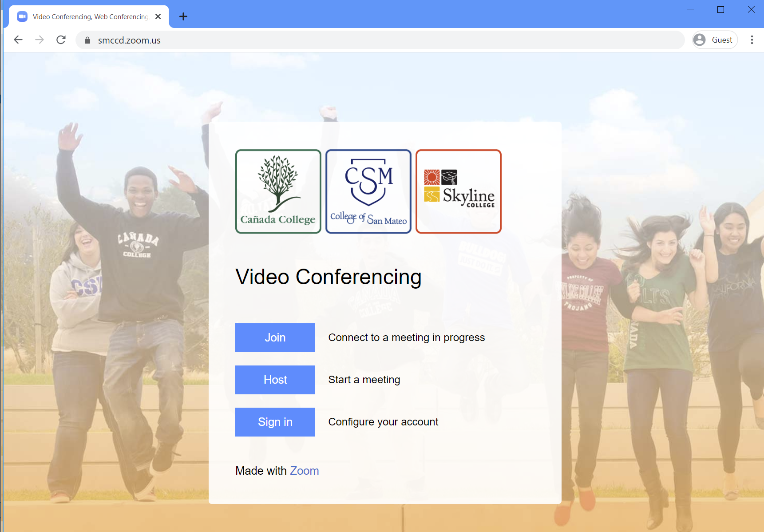Click the 'Video Conferencing' heading
The height and width of the screenshot is (532, 764).
[329, 277]
